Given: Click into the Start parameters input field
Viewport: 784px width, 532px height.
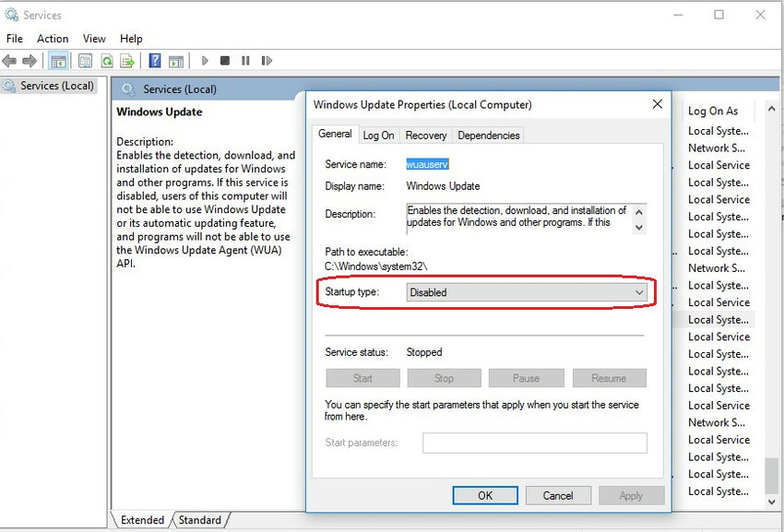Looking at the screenshot, I should coord(534,443).
